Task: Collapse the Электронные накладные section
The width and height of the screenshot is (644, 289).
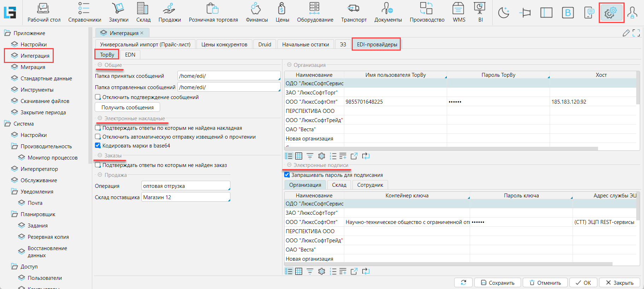Action: (x=100, y=119)
